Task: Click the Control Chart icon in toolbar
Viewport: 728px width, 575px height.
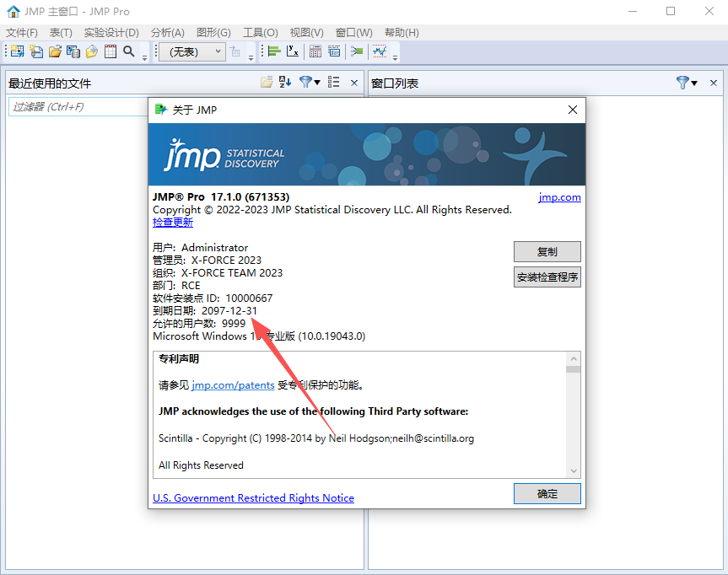Action: [x=380, y=51]
